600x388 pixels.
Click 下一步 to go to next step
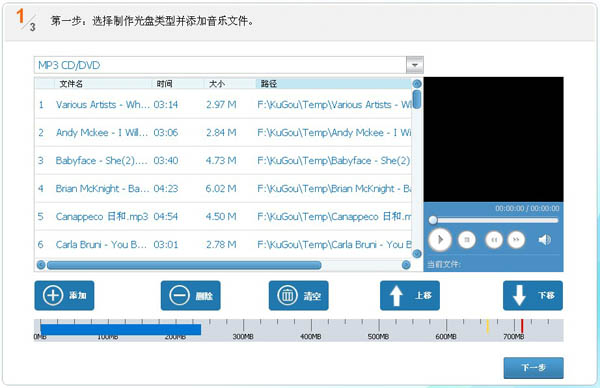533,368
